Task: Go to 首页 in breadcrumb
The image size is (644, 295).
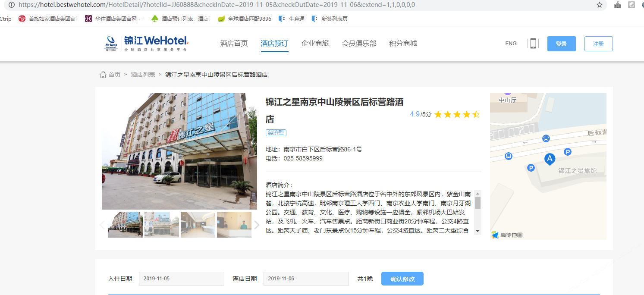Action: point(114,75)
